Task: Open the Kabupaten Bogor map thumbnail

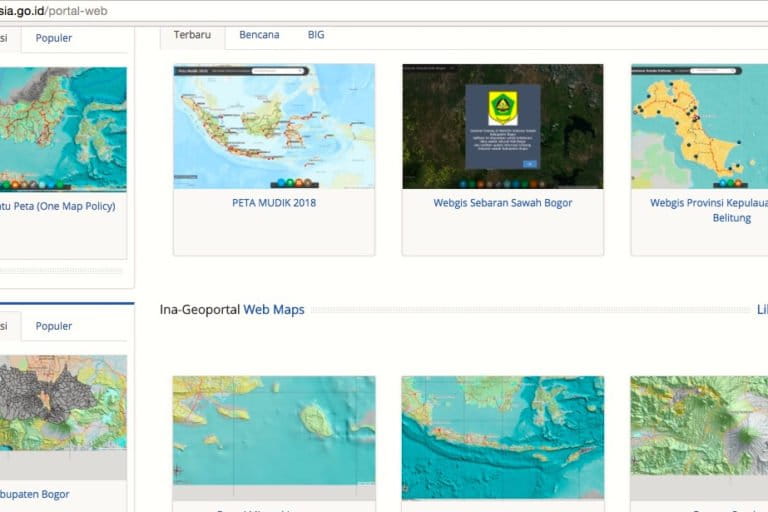Action: [x=62, y=410]
